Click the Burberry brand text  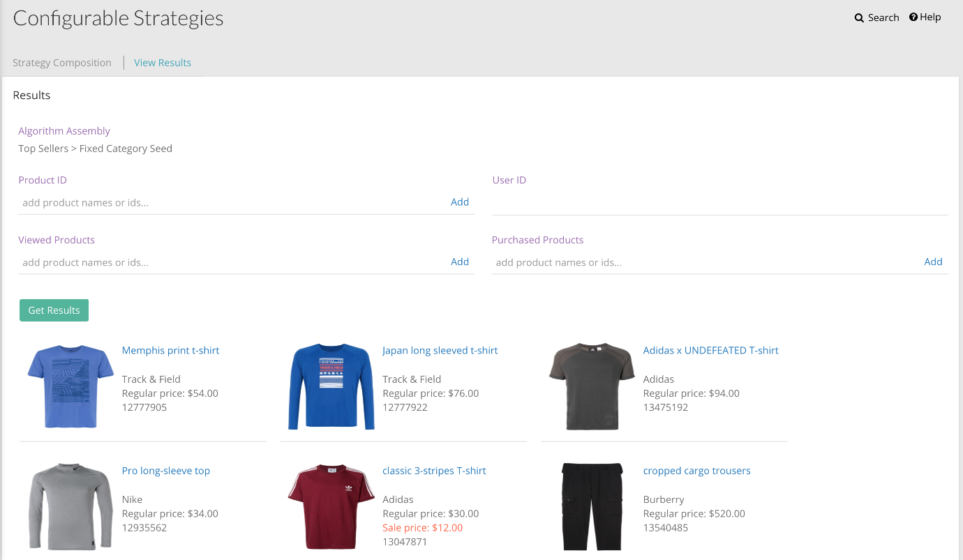(x=664, y=499)
